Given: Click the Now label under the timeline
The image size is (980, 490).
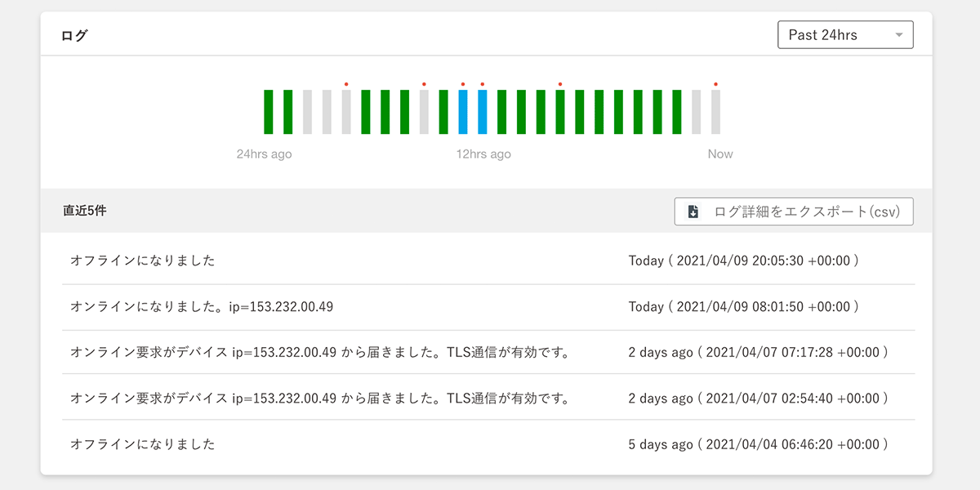Looking at the screenshot, I should (x=719, y=154).
